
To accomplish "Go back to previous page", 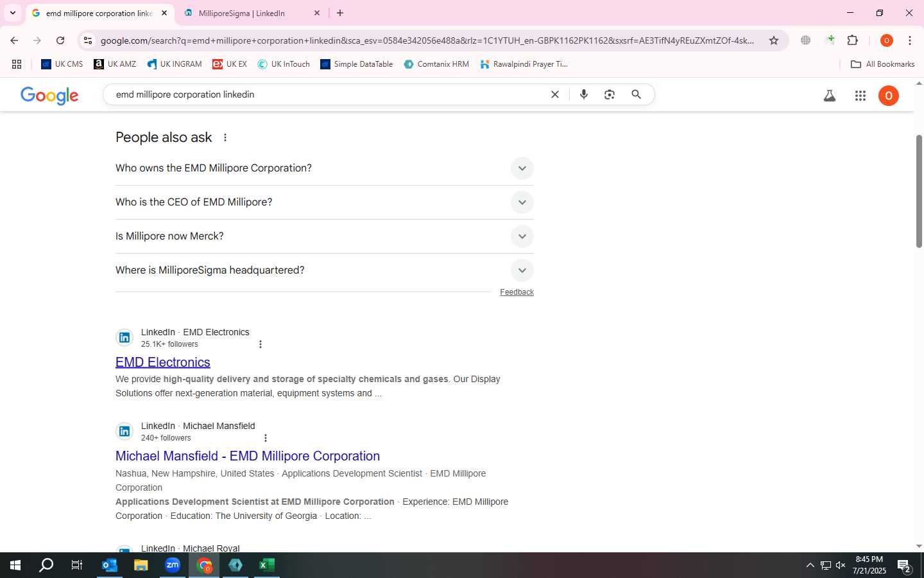I will coord(14,40).
